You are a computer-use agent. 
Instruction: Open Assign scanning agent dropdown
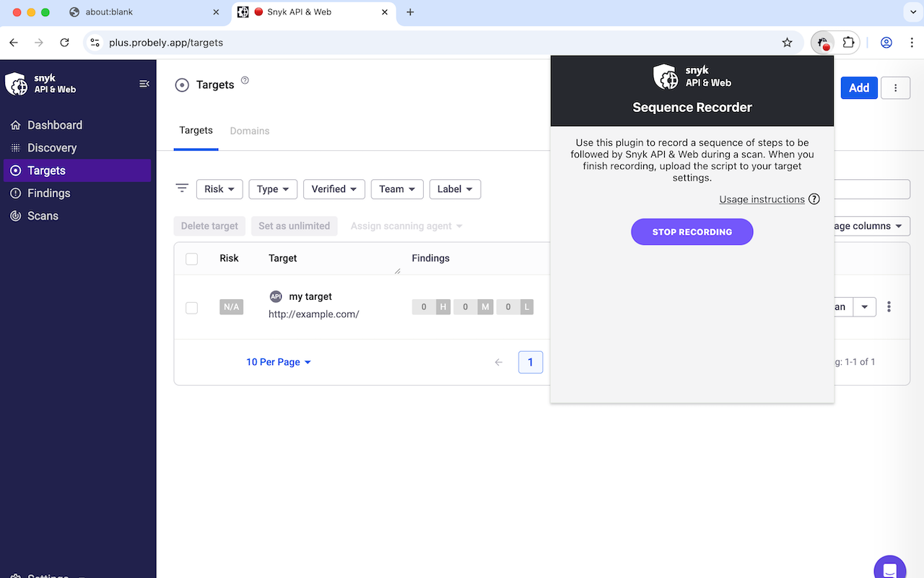pyautogui.click(x=406, y=226)
